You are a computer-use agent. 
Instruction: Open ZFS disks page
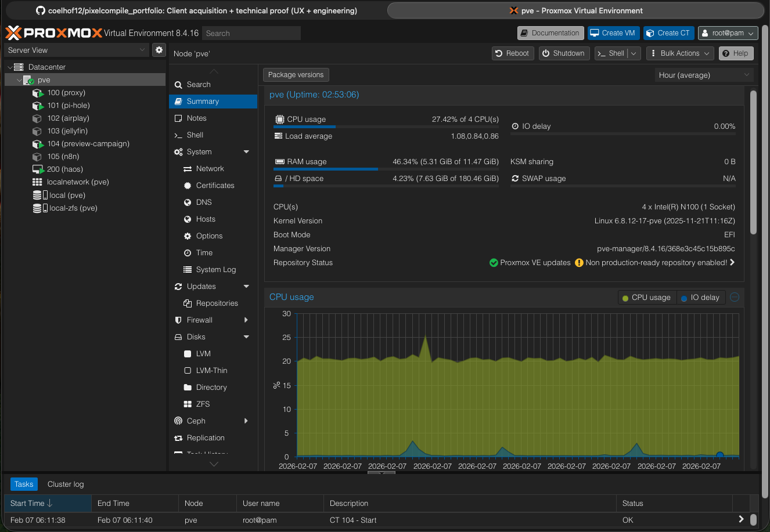coord(213,404)
